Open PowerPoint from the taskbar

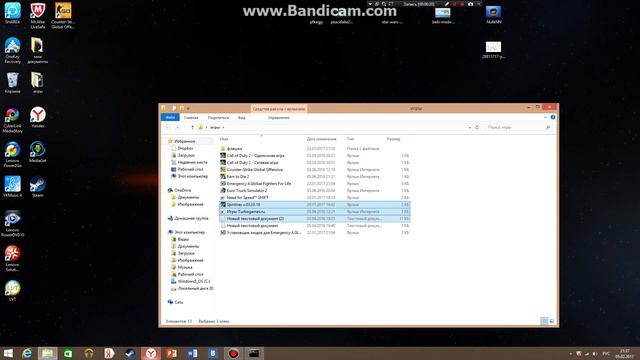coord(171,353)
